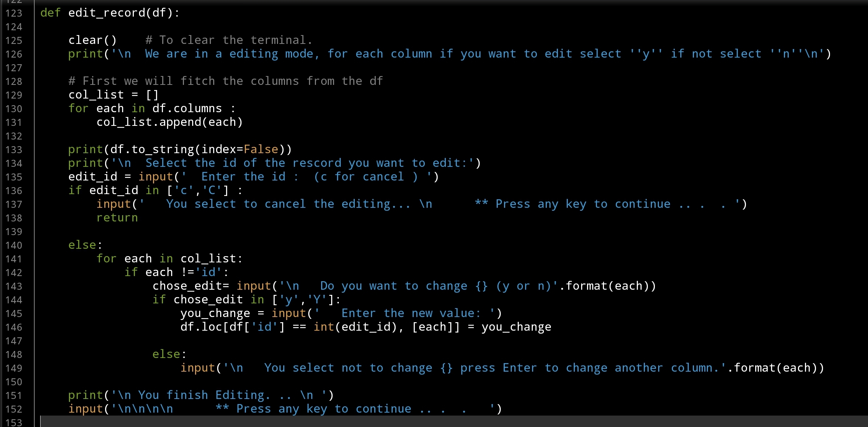The height and width of the screenshot is (427, 868).
Task: Click the False keyword in to_string call
Action: 261,149
